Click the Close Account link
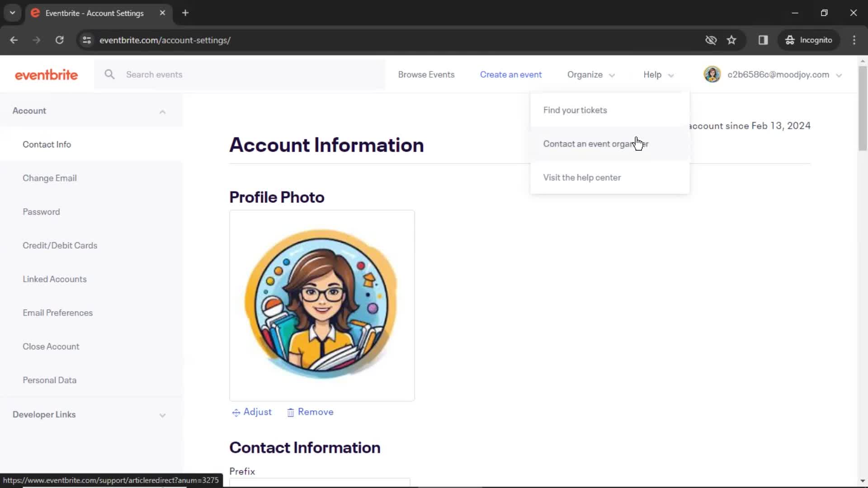This screenshot has width=868, height=488. click(51, 346)
